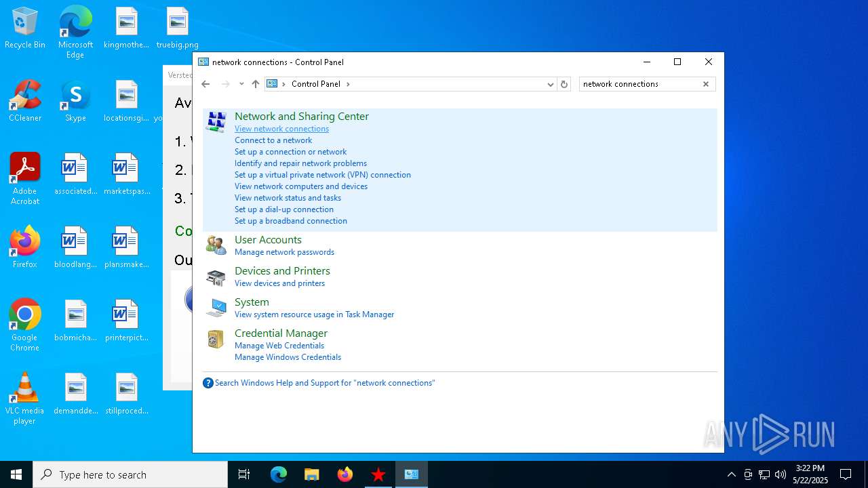Select the bloodlang Word document on desktop

coord(75,247)
